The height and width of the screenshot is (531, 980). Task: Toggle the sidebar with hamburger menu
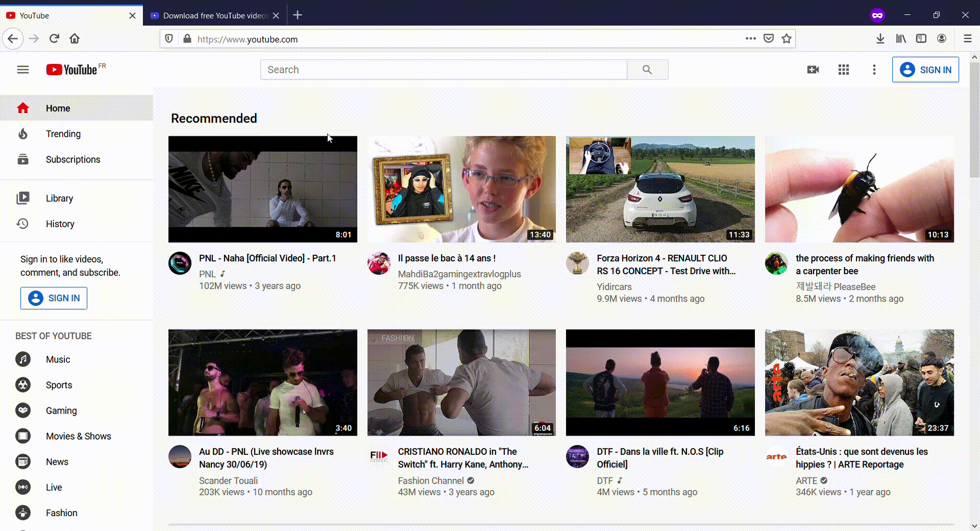click(x=23, y=69)
